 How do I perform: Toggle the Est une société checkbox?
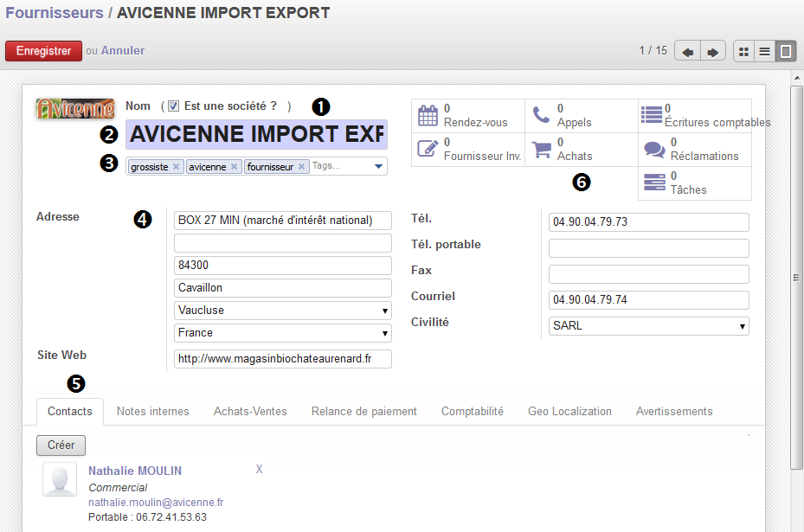(173, 106)
